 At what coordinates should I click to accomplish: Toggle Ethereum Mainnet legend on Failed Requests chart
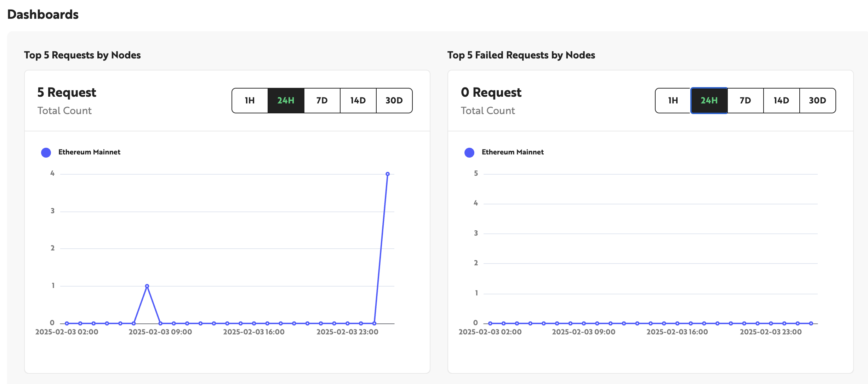(x=513, y=152)
